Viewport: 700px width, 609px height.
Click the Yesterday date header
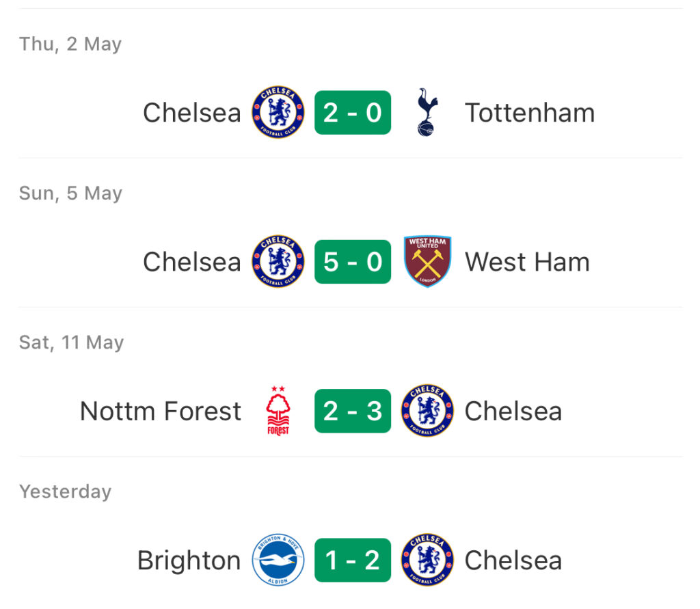click(x=65, y=492)
